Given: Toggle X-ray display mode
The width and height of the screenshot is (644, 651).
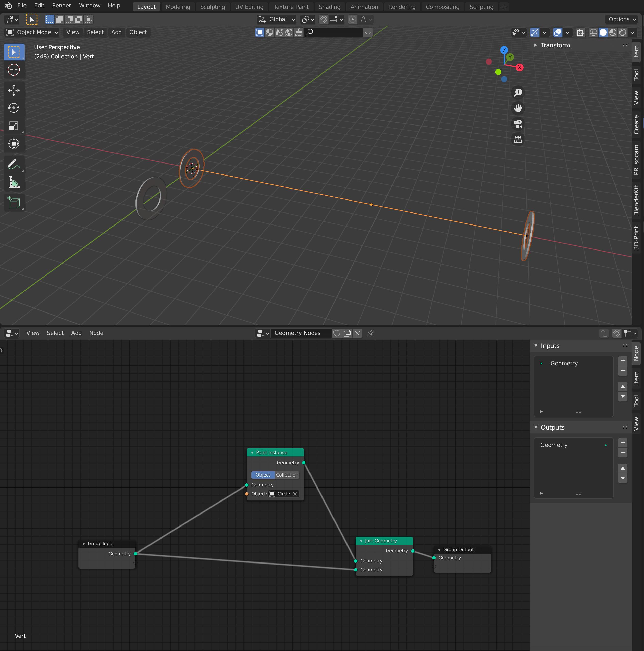Looking at the screenshot, I should tap(580, 32).
